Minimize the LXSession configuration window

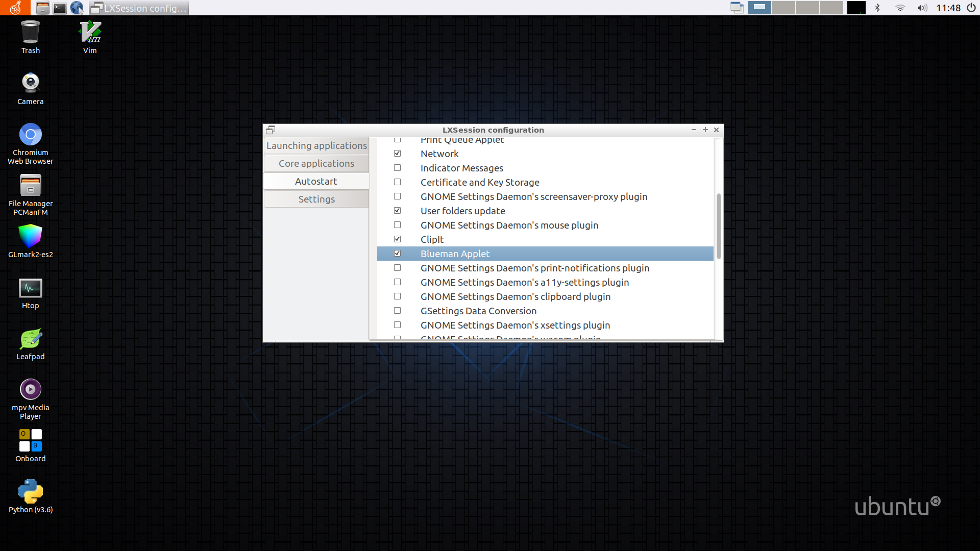(694, 130)
